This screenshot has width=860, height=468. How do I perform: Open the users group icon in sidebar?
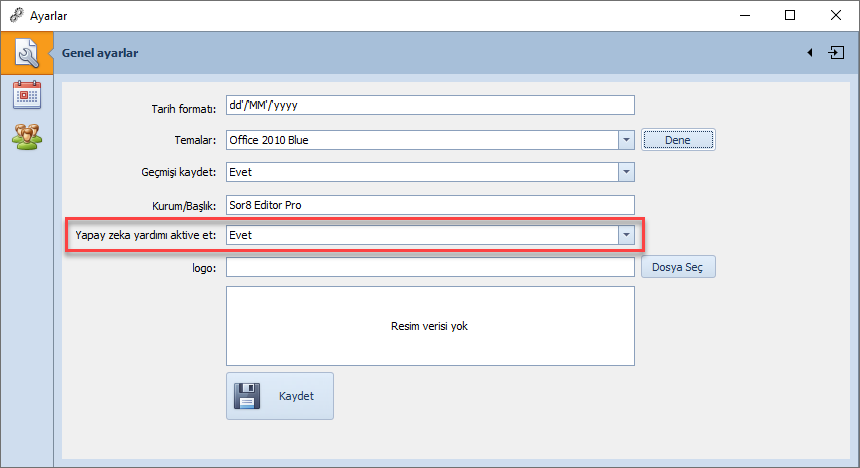pyautogui.click(x=26, y=135)
